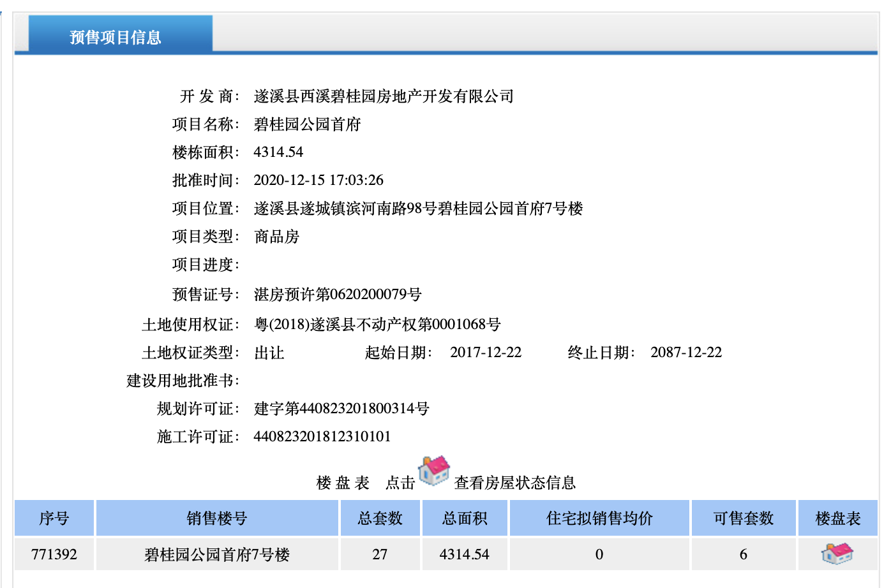The height and width of the screenshot is (588, 891).
Task: Click the 销售楼号 column header
Action: click(217, 518)
